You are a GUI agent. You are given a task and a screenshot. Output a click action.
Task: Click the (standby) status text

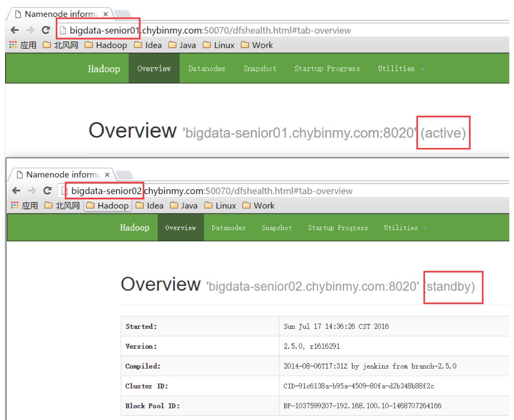[x=450, y=286]
